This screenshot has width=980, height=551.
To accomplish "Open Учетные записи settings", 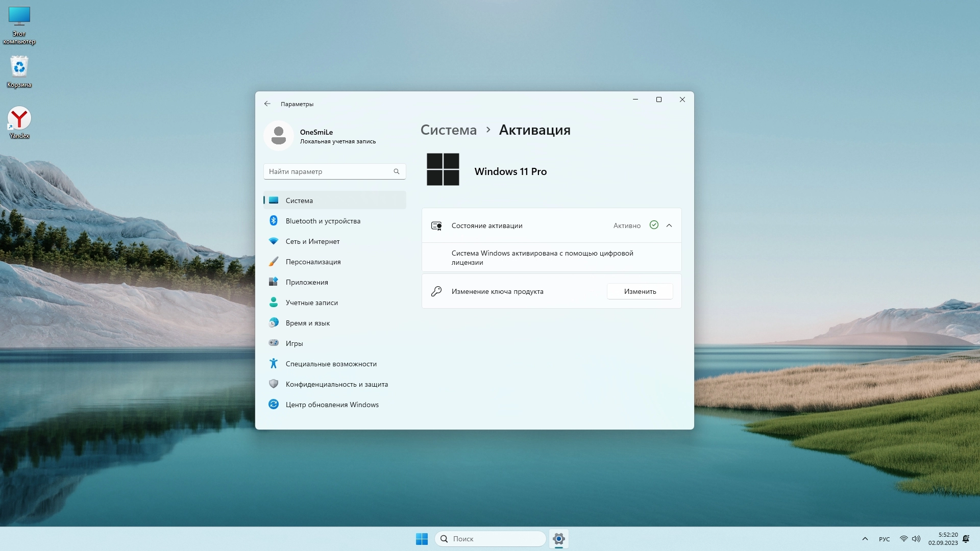I will 311,303.
